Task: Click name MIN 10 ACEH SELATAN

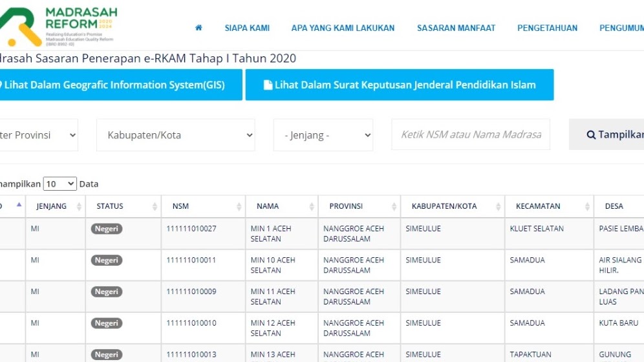Action: 273,265
